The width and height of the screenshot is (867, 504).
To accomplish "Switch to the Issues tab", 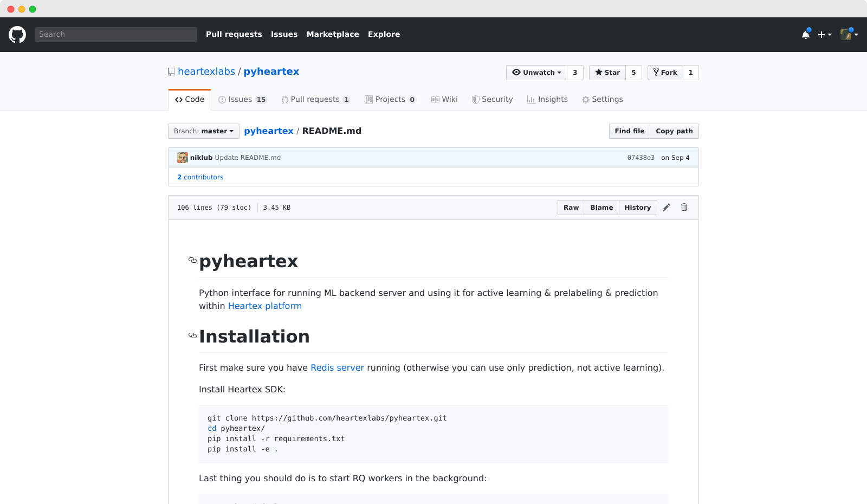I will click(x=242, y=100).
